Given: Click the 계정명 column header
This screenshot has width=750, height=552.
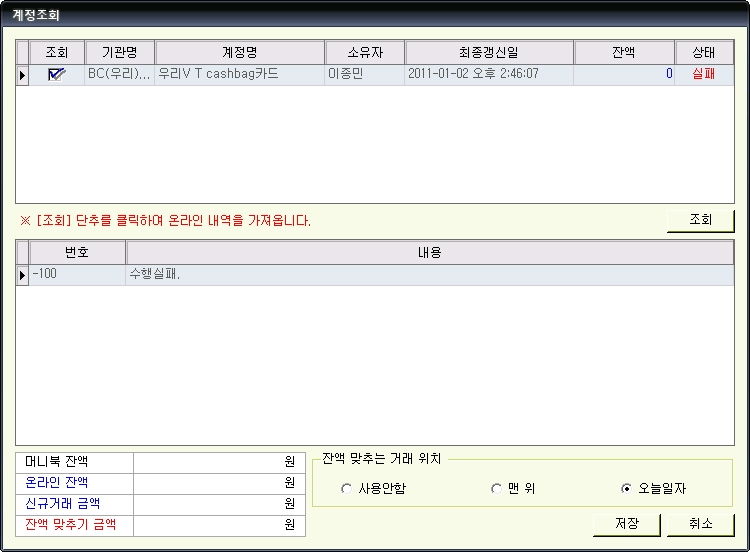Looking at the screenshot, I should click(x=240, y=53).
